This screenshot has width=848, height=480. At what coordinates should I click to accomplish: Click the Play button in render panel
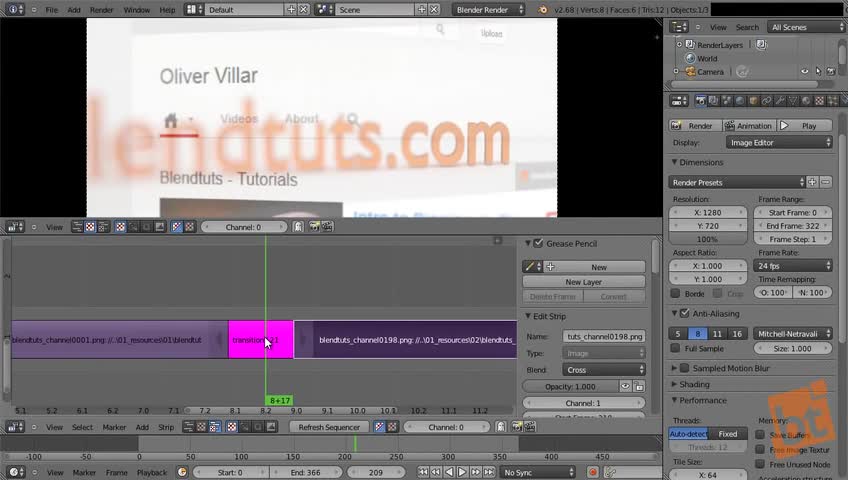click(804, 126)
